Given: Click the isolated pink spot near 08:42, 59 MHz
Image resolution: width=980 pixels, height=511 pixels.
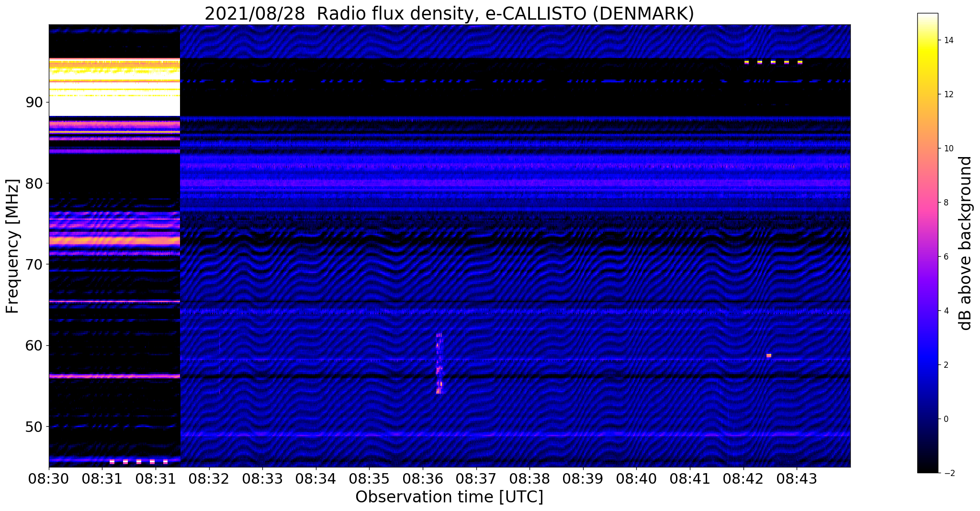Looking at the screenshot, I should (768, 355).
